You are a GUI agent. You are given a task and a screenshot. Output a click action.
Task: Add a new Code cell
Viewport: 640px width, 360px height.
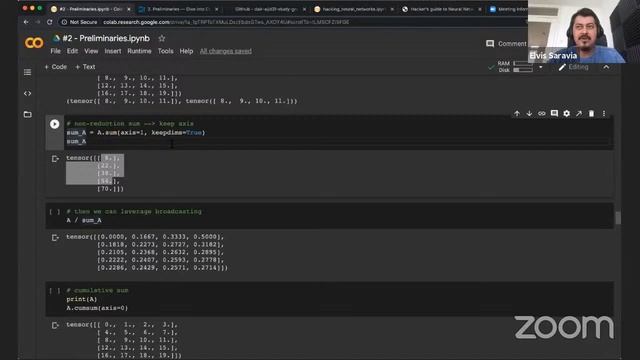pos(56,67)
